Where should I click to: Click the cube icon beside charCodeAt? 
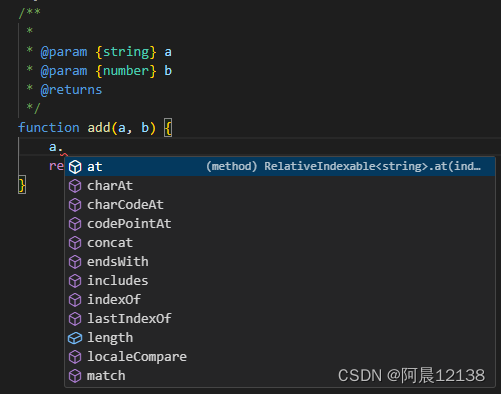[75, 205]
